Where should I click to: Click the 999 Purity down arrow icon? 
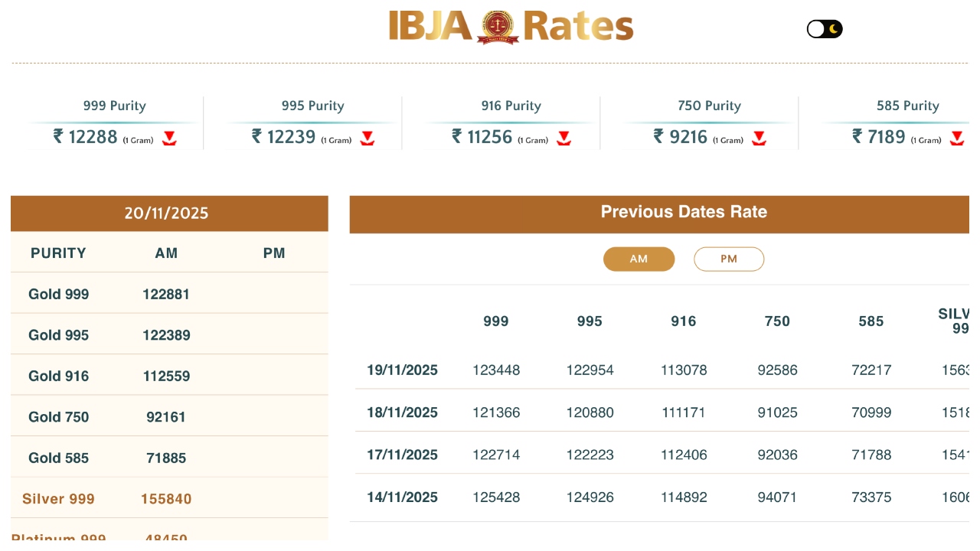pos(169,139)
